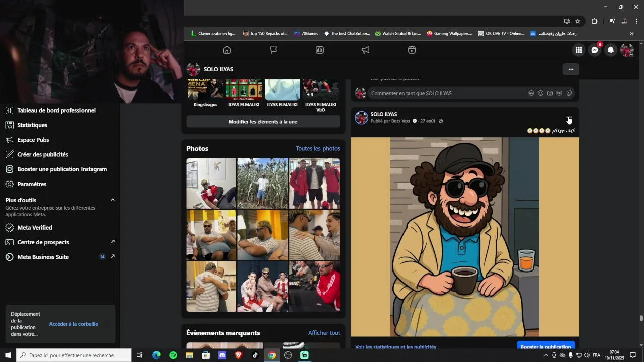
Task: Open the Kingsleagus featured collection
Action: pyautogui.click(x=205, y=94)
